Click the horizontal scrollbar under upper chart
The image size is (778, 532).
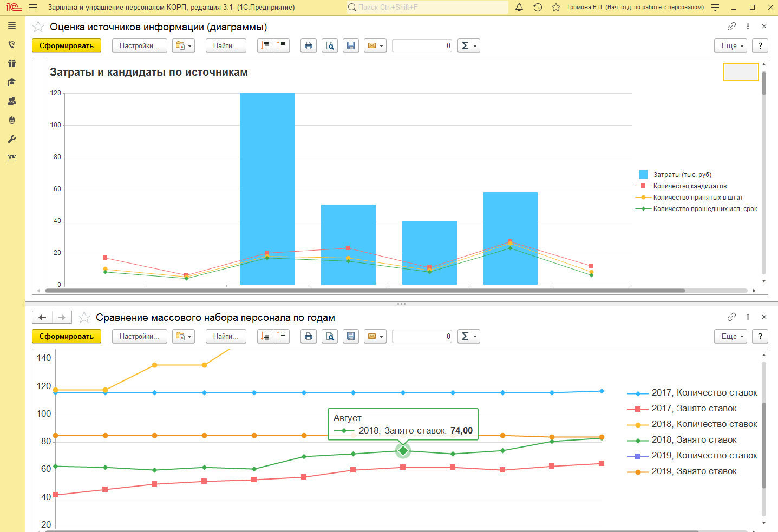365,291
